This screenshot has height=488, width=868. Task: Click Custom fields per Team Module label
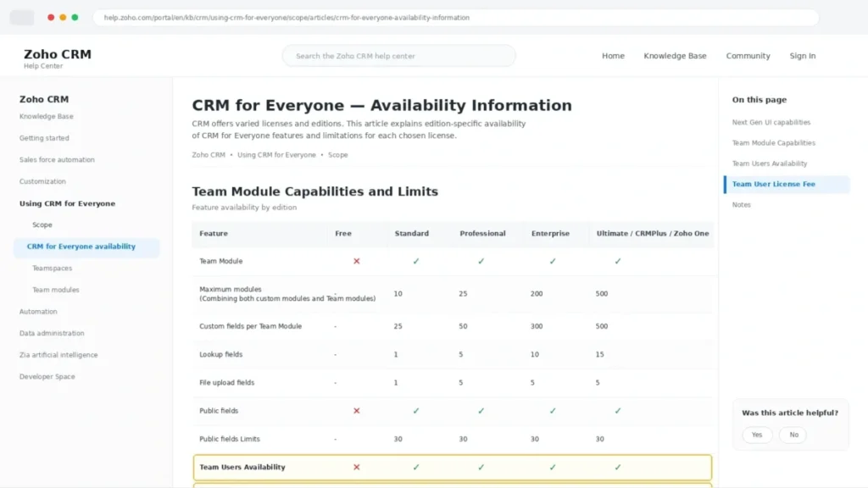click(251, 326)
